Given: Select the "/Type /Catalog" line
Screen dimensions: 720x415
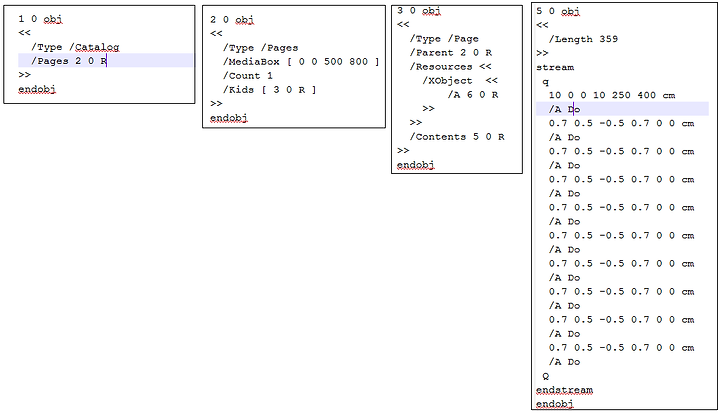Looking at the screenshot, I should (x=75, y=47).
